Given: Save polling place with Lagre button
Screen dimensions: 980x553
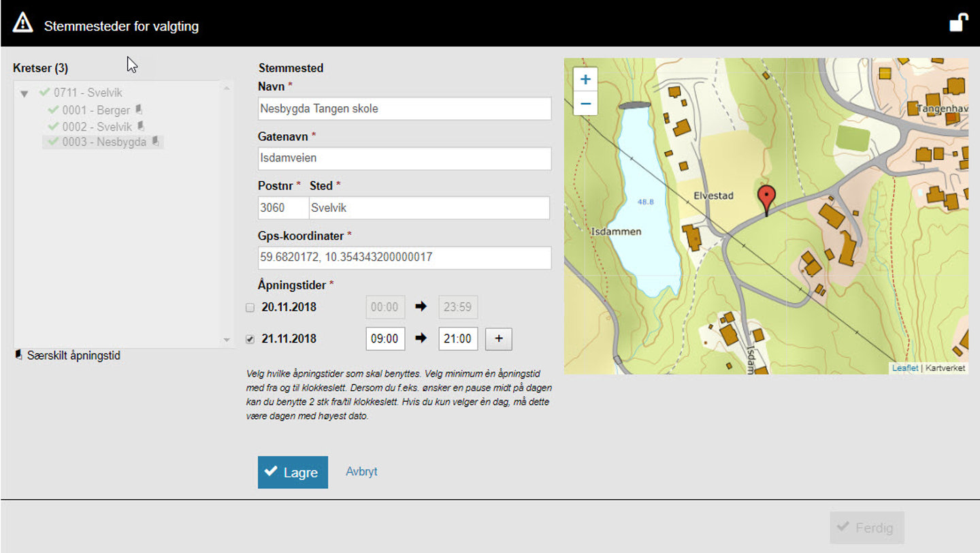Looking at the screenshot, I should 293,472.
